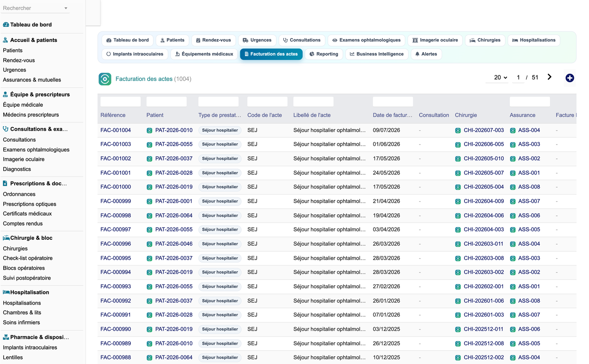
Task: Go to next page with chevron arrow
Action: coord(549,77)
